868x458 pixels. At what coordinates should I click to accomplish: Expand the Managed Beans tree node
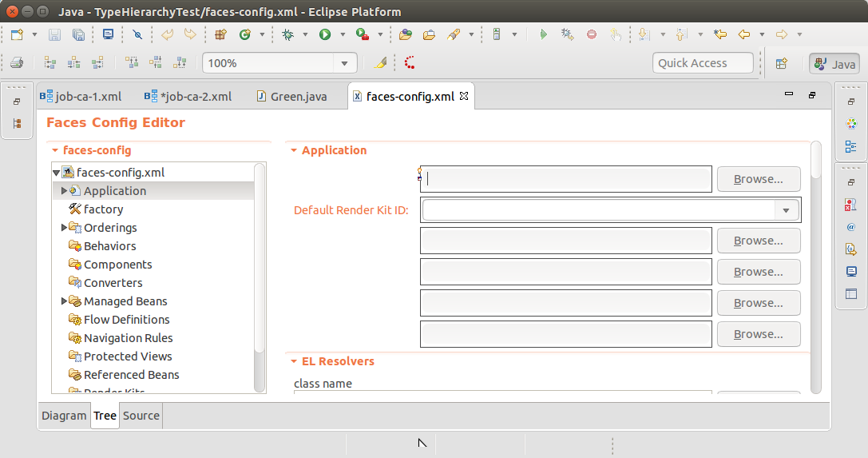coord(64,301)
